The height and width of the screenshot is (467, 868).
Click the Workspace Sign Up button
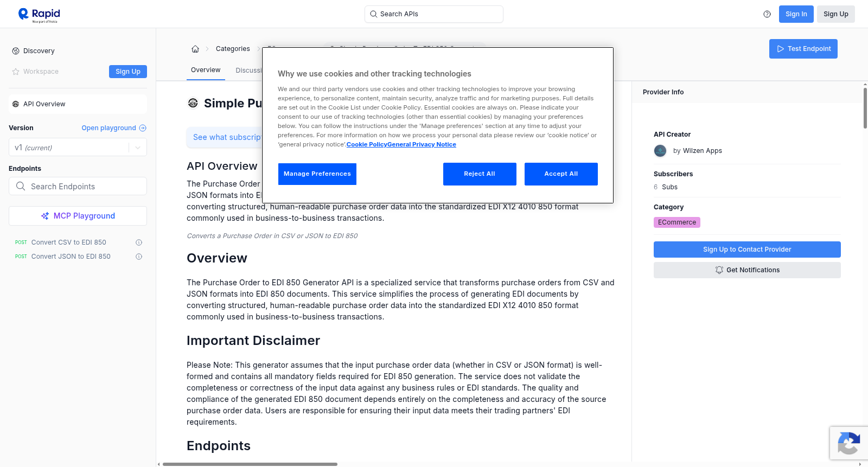coord(128,72)
